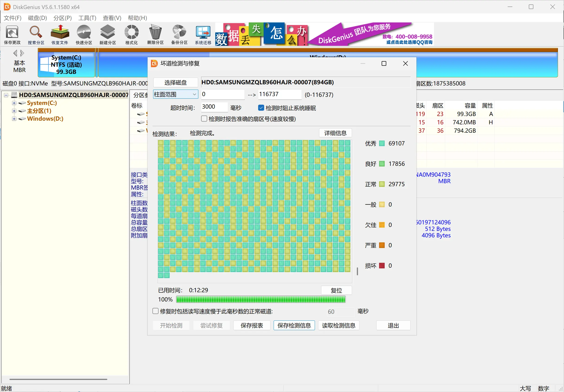Click the Windows(D:) drive icon in tree
564x392 pixels.
[x=22, y=119]
